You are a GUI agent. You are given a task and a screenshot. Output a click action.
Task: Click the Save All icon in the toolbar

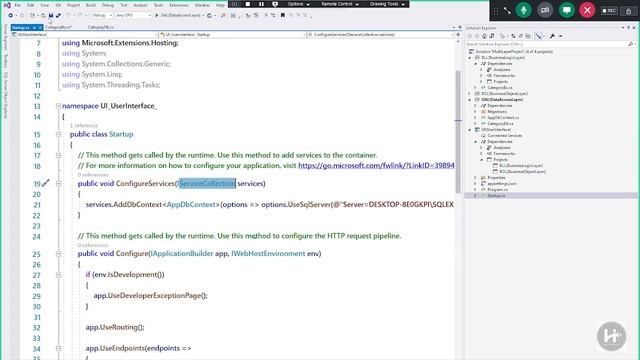click(x=58, y=15)
